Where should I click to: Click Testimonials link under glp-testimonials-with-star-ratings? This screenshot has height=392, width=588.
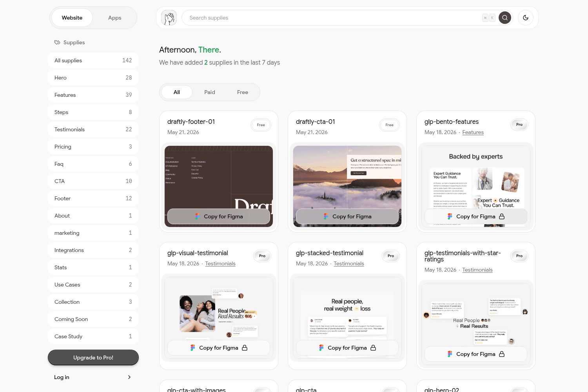coord(477,270)
